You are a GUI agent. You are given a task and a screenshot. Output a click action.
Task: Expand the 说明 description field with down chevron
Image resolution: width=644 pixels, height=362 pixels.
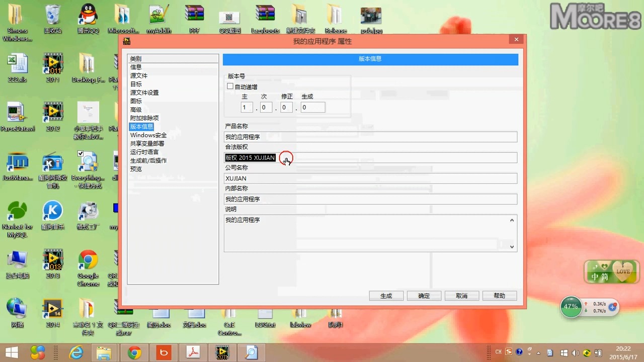(512, 246)
